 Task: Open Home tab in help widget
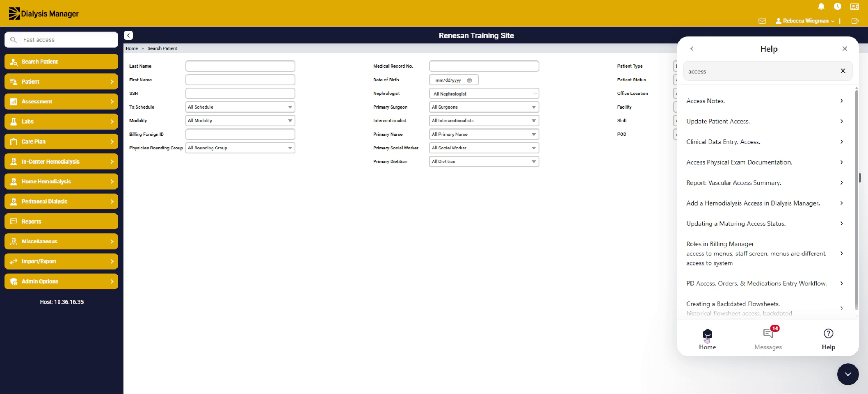[x=707, y=339]
